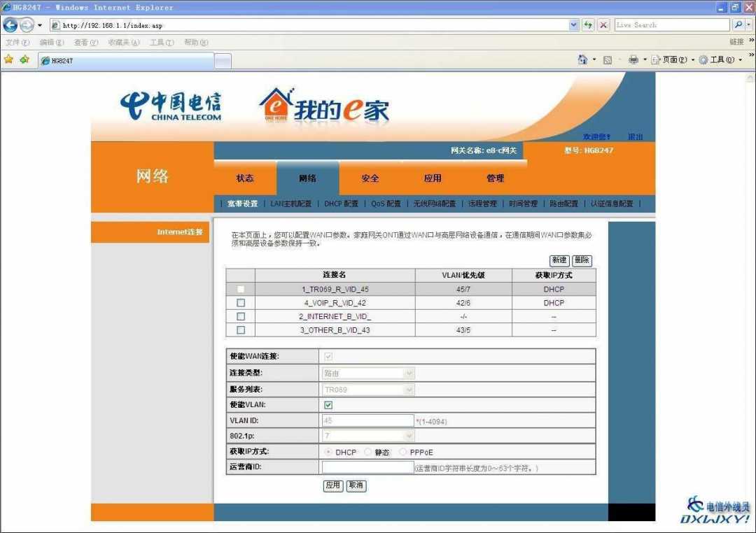
Task: Click the browser Forward arrow button
Action: pos(27,24)
